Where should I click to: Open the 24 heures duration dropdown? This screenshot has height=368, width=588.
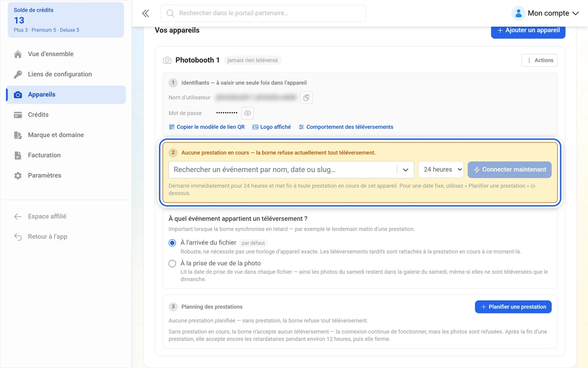(x=441, y=170)
